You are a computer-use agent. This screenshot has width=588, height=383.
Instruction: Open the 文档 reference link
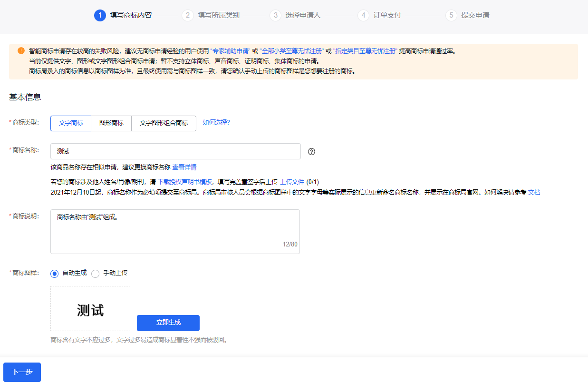534,192
